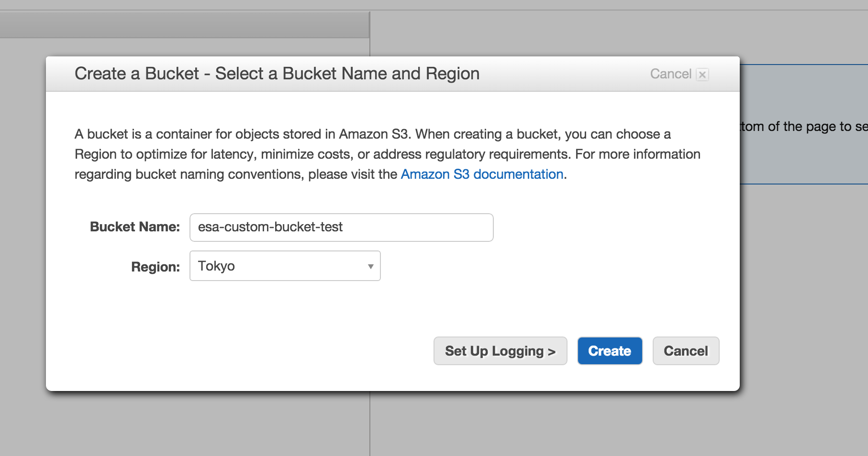Click the gray Cancel text in dialog header

coord(670,74)
